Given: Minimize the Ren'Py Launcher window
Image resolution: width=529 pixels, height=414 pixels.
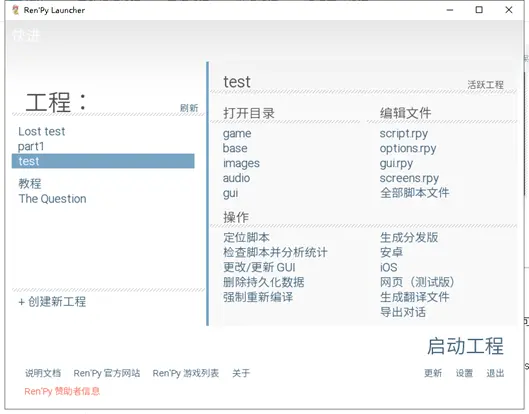Looking at the screenshot, I should point(450,10).
